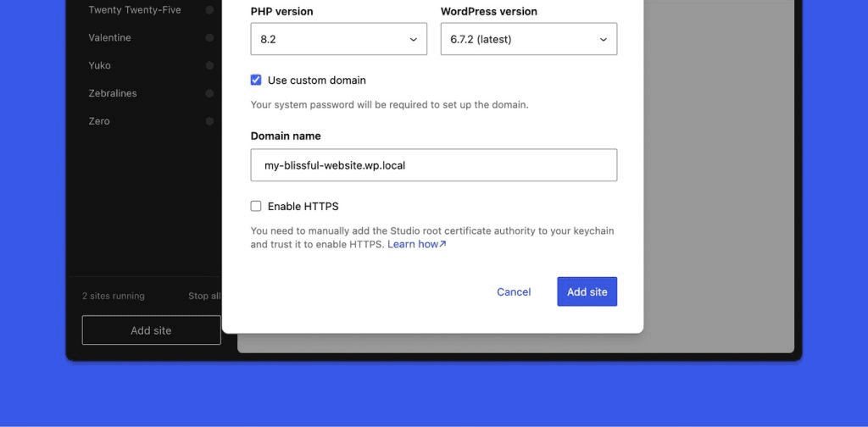Screen dimensions: 868x427
Task: Toggle status dot for Yuko site
Action: click(x=210, y=65)
